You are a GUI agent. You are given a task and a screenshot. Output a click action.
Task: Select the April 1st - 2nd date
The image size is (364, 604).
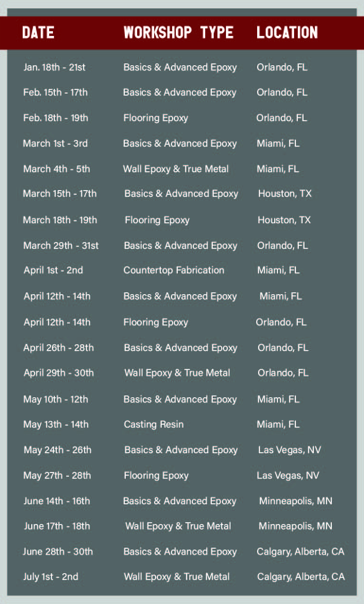[x=53, y=271]
